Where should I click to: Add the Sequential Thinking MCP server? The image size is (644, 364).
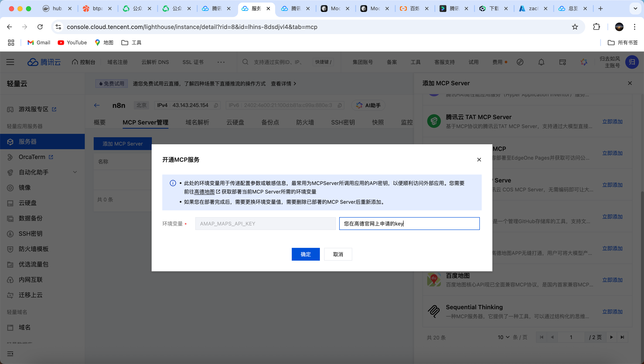pos(612,312)
